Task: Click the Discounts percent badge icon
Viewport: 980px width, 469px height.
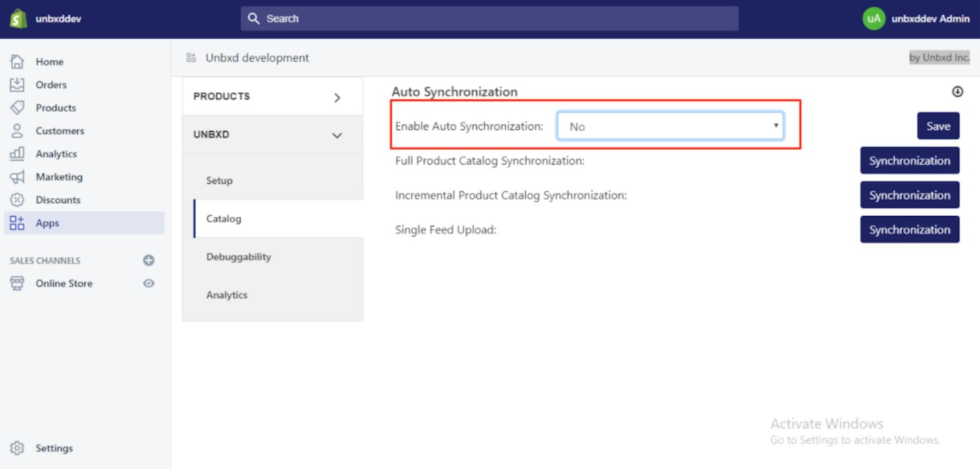Action: [x=17, y=200]
